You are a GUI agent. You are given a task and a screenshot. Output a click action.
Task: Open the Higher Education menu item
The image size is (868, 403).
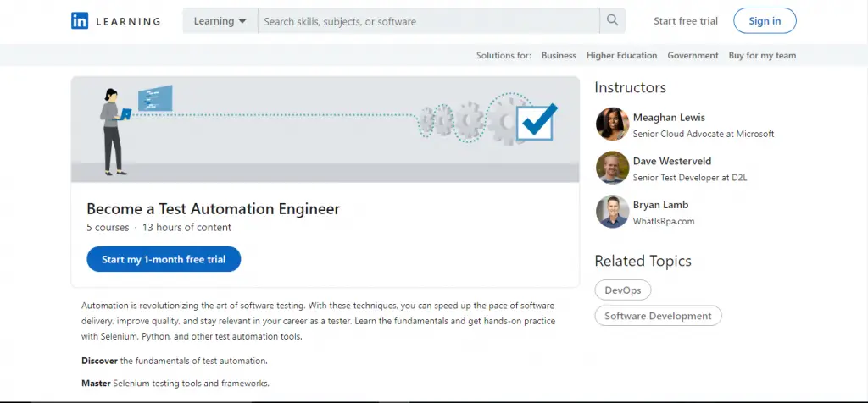pos(621,56)
